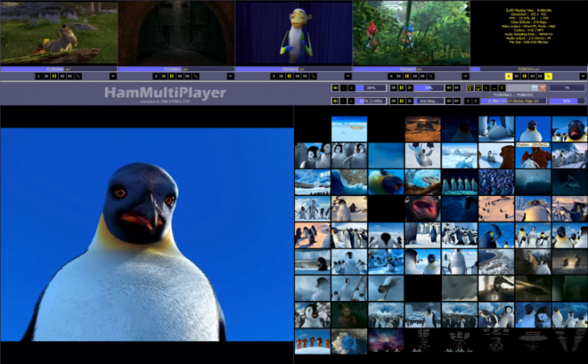Viewport: 588px width, 364px height.
Task: Select player number 2 button
Action: pos(156,76)
